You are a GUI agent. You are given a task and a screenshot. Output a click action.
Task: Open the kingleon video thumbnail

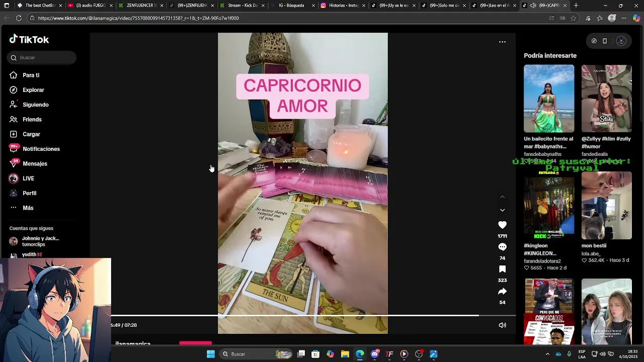tap(549, 206)
